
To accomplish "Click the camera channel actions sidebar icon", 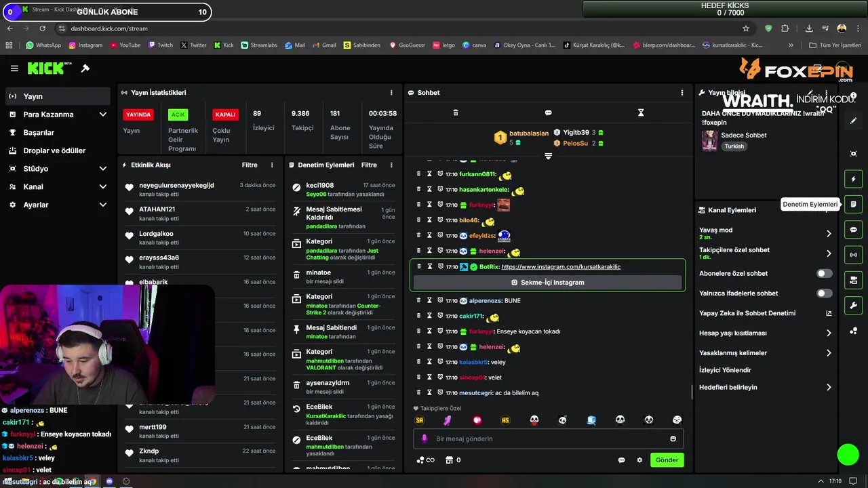I will 854,280.
